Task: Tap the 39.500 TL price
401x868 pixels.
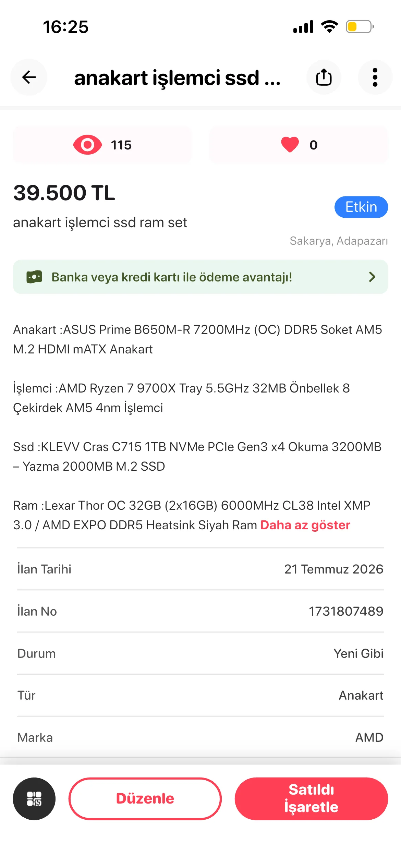Action: point(64,193)
